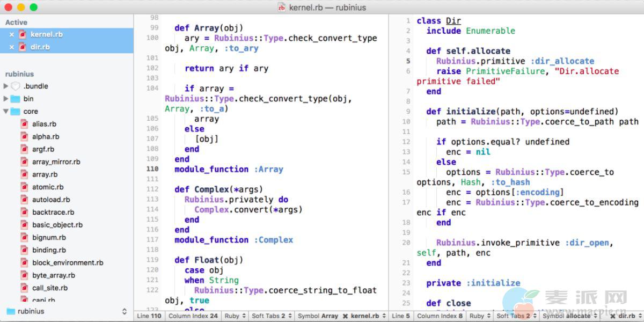This screenshot has width=644, height=322.
Task: Collapse the core folder
Action: click(6, 112)
